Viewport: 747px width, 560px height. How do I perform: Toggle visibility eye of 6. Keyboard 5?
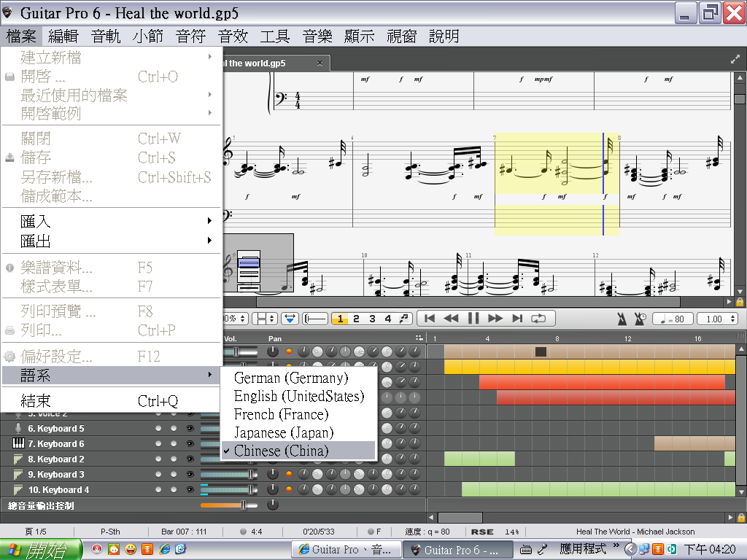pyautogui.click(x=190, y=429)
